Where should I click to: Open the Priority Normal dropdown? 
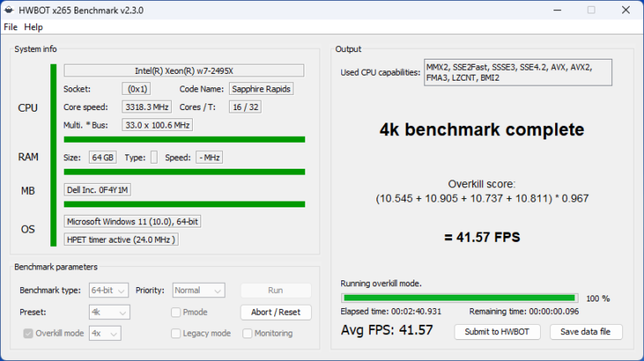click(x=199, y=290)
